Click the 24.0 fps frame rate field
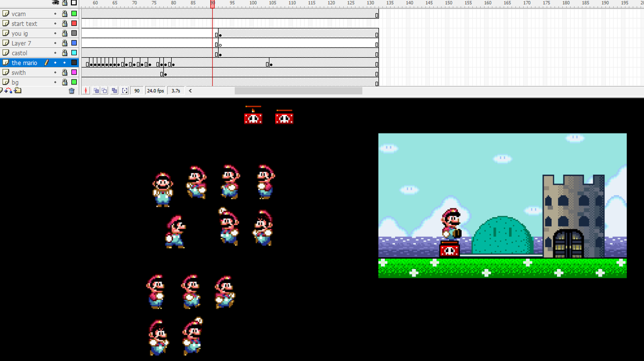The height and width of the screenshot is (361, 644). (x=155, y=91)
